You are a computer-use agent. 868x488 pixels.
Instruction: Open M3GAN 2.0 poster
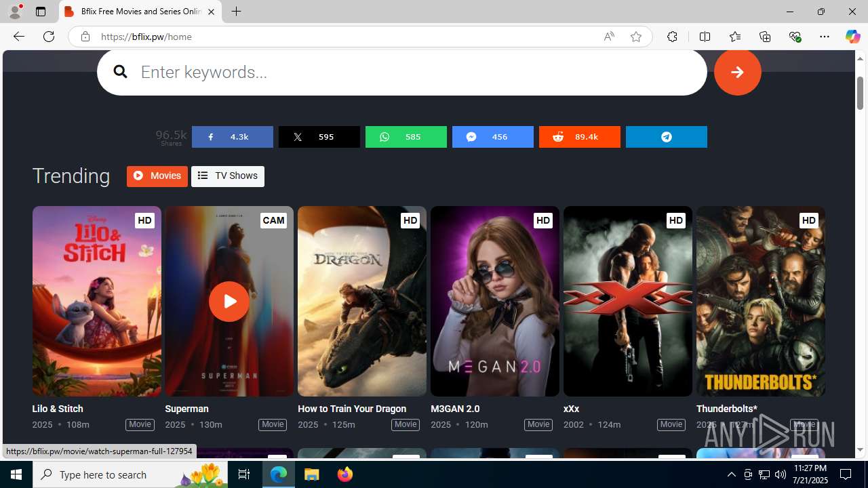(495, 302)
